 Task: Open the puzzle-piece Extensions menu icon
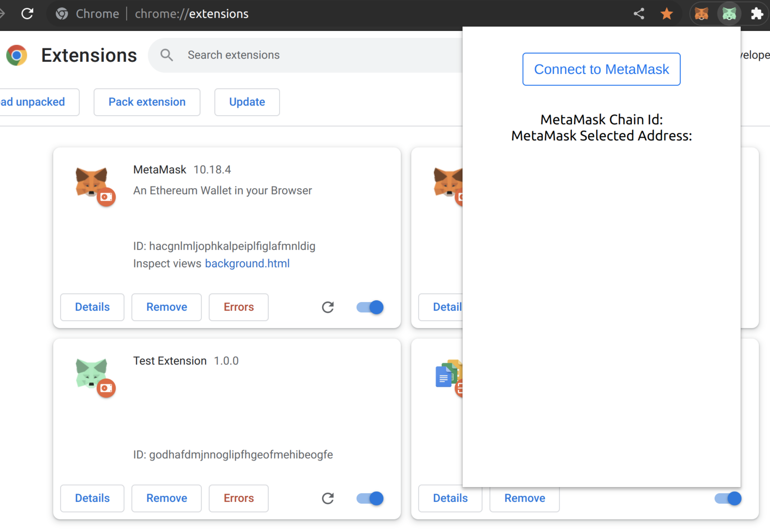(x=757, y=14)
